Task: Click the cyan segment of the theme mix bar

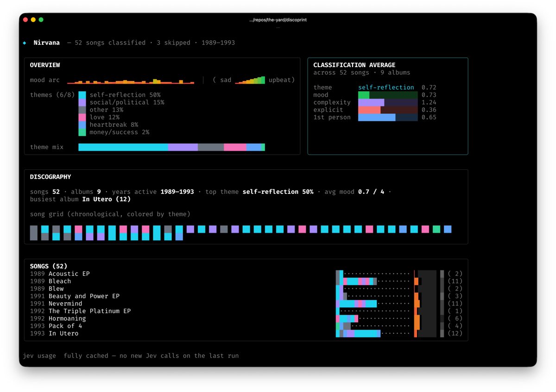Action: (x=123, y=147)
